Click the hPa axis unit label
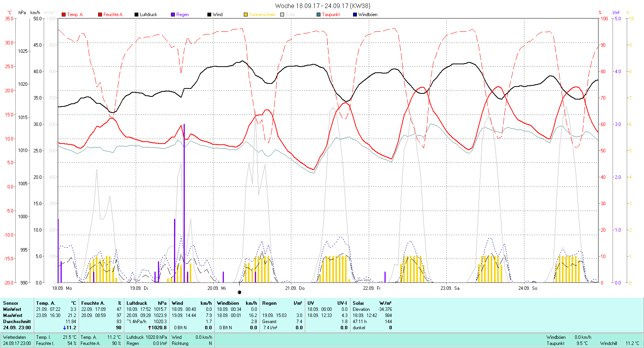The image size is (644, 348). 22,13
